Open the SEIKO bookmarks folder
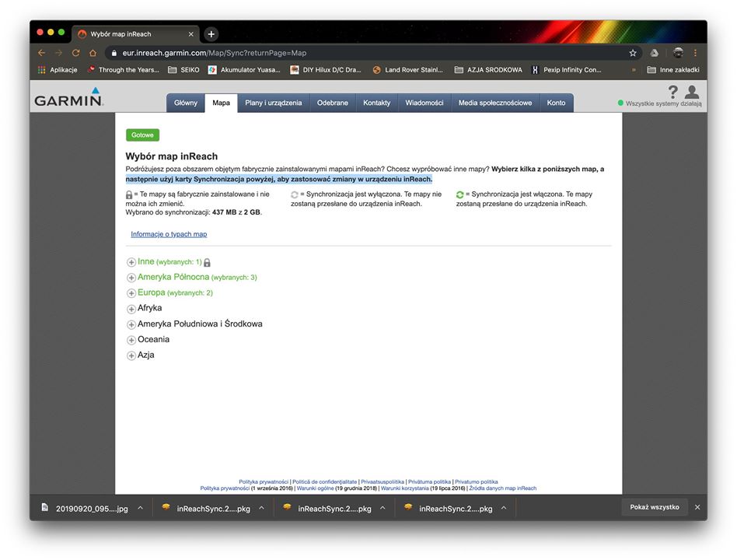Image resolution: width=737 pixels, height=560 pixels. [x=183, y=69]
